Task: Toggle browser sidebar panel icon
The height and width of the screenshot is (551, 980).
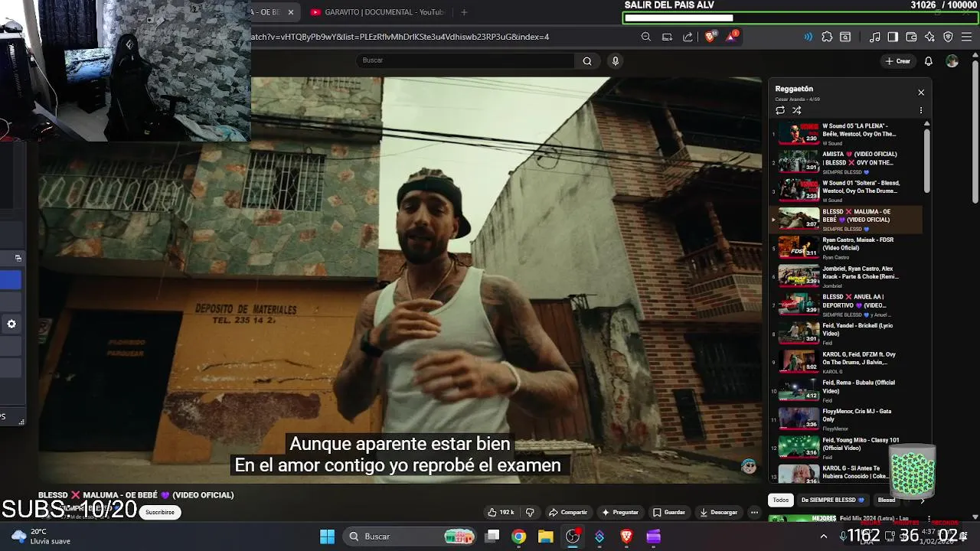Action: pyautogui.click(x=893, y=37)
